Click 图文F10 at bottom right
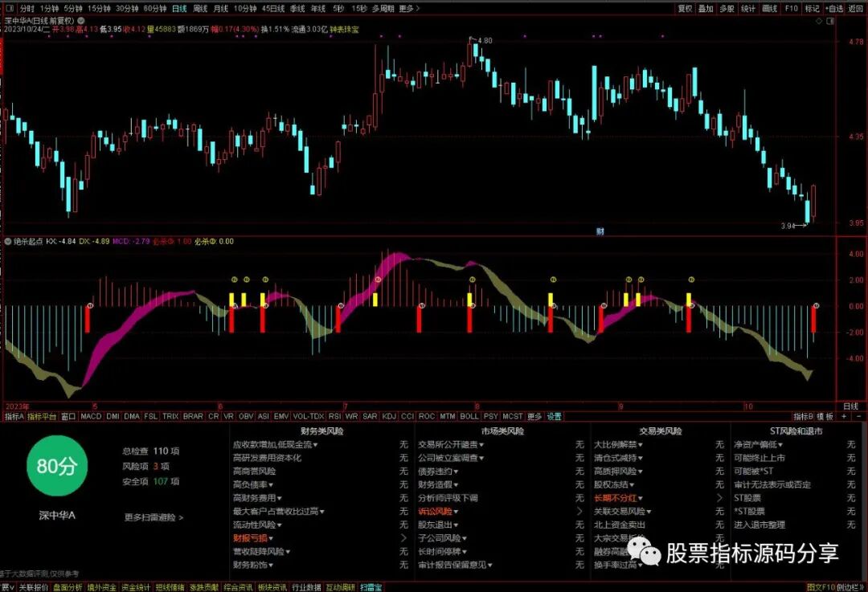The width and height of the screenshot is (868, 592). (x=821, y=587)
